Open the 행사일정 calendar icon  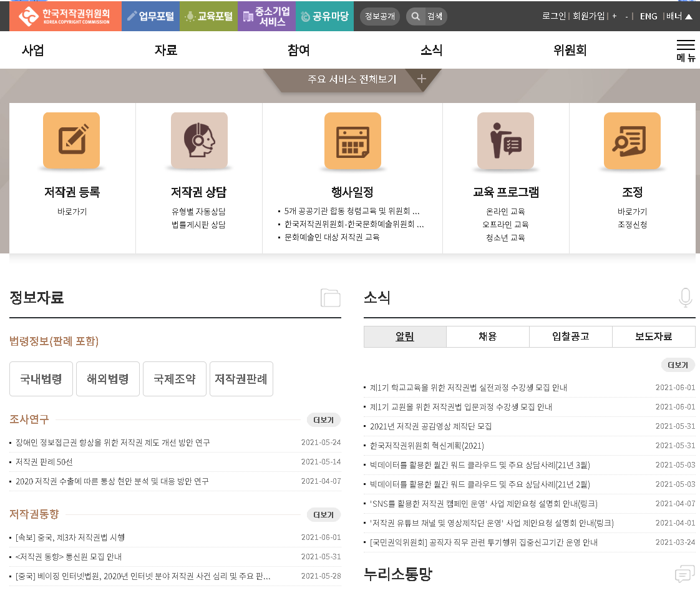(x=352, y=140)
